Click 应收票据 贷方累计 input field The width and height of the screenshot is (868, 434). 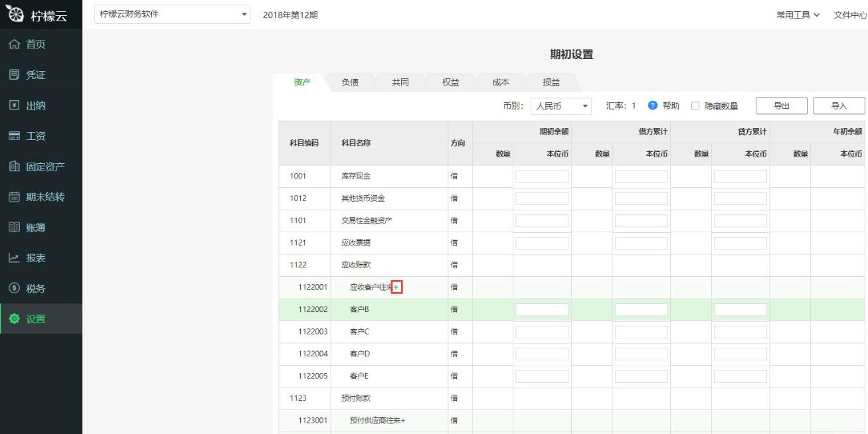click(x=740, y=243)
